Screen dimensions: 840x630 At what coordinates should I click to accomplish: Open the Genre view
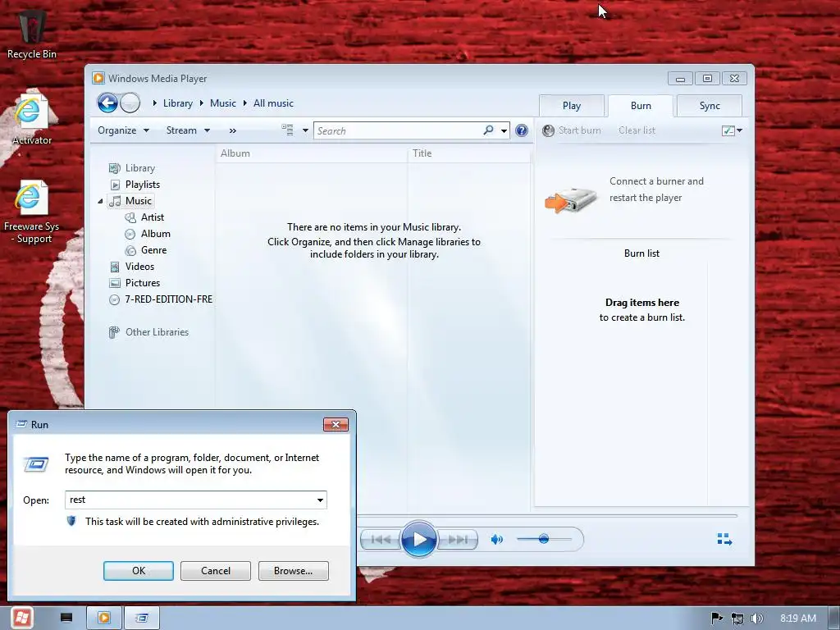pos(153,250)
